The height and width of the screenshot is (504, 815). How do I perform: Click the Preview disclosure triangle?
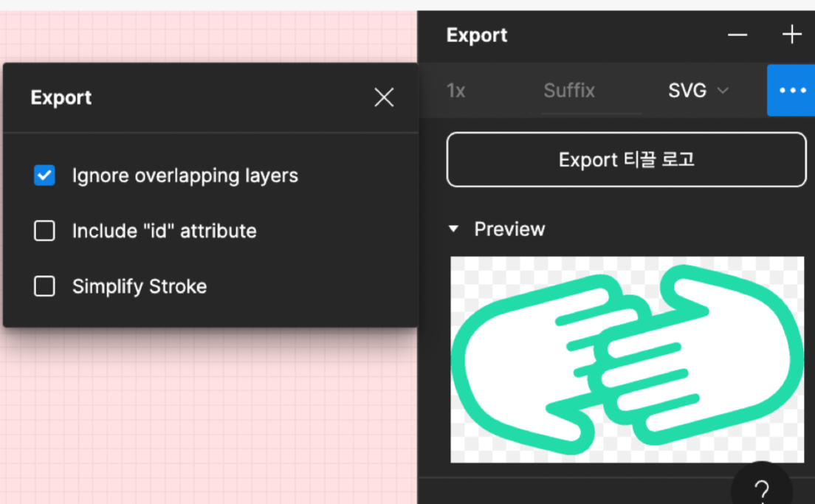point(453,229)
